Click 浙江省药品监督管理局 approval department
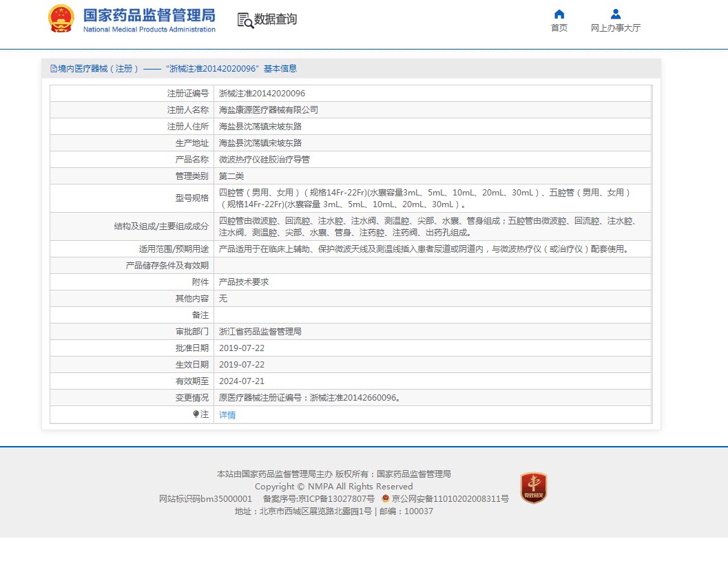 (x=260, y=331)
